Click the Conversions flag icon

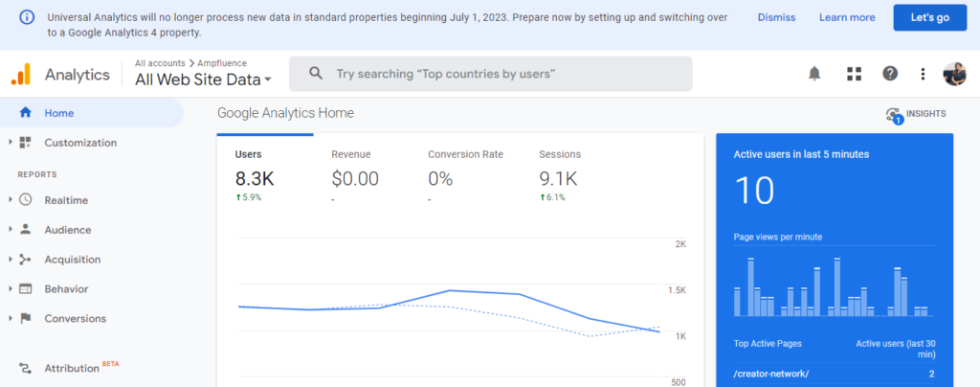click(x=25, y=318)
